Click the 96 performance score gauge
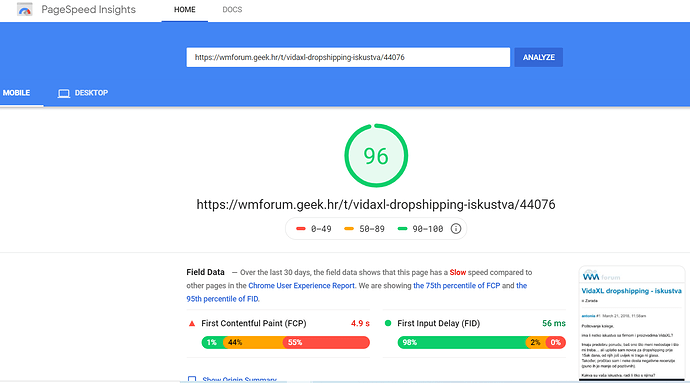Image resolution: width=690 pixels, height=383 pixels. [376, 156]
